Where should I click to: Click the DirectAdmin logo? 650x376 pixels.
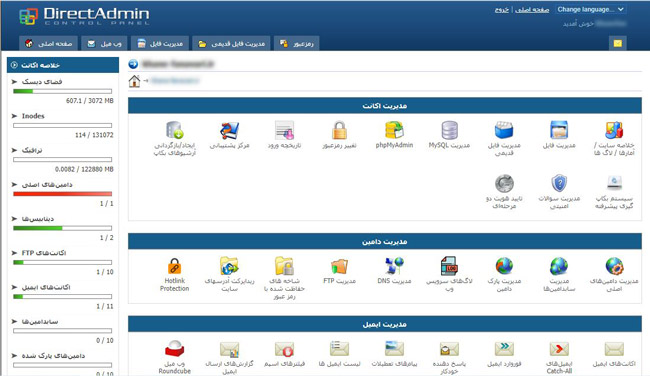pos(84,17)
